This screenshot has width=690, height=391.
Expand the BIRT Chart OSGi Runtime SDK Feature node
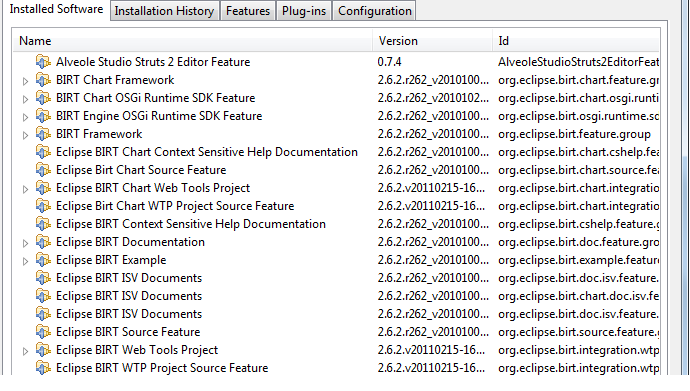[25, 99]
